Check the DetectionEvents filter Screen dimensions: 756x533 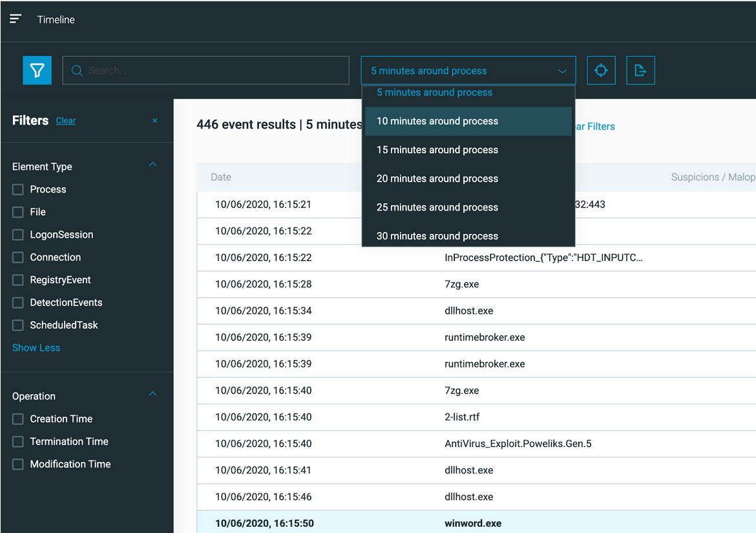pos(17,302)
